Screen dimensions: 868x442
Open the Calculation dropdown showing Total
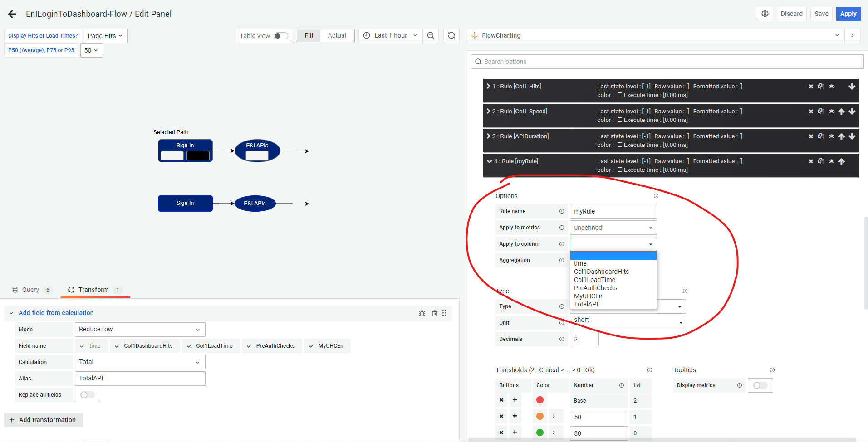point(139,362)
